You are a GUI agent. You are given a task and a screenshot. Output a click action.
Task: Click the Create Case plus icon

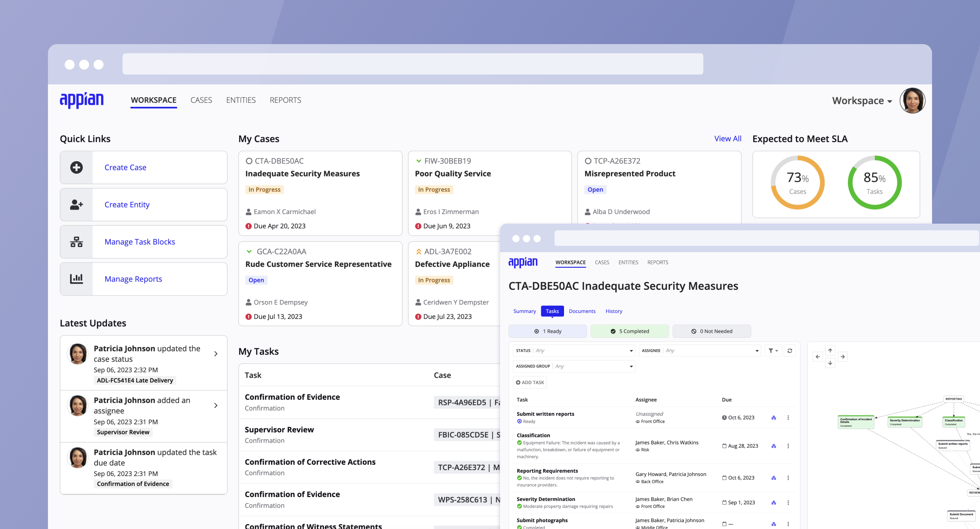[76, 167]
